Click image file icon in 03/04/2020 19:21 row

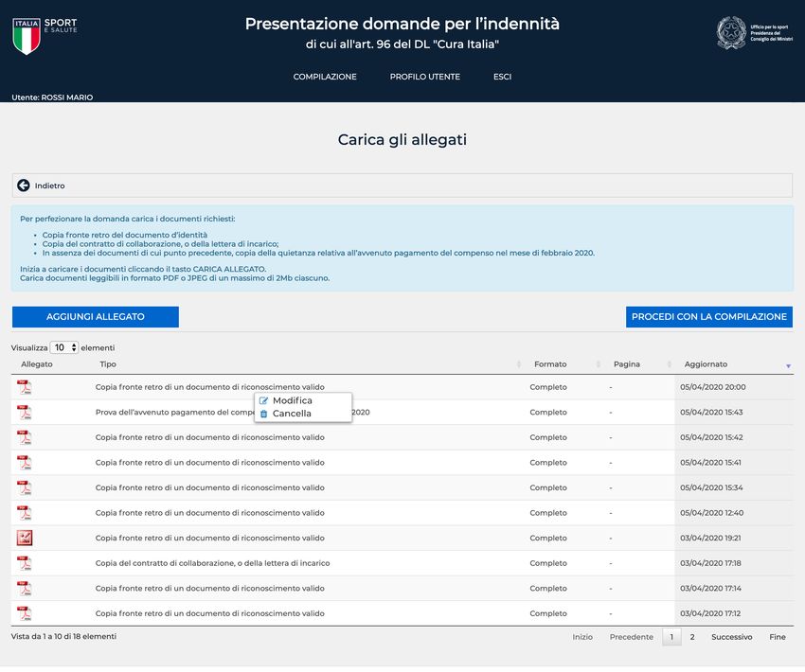click(x=24, y=538)
